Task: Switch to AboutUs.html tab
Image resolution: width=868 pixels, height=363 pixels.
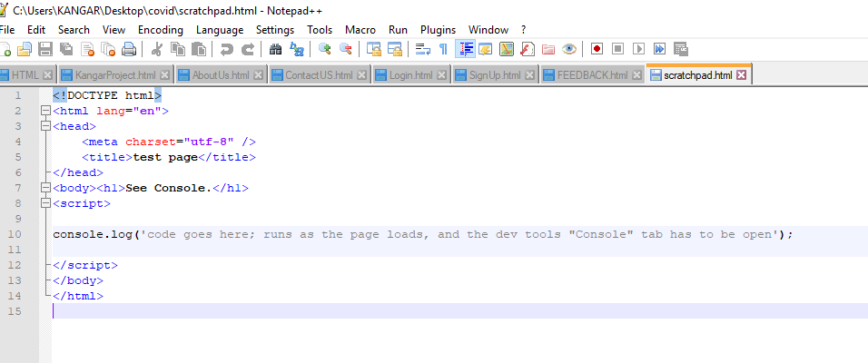Action: (221, 75)
